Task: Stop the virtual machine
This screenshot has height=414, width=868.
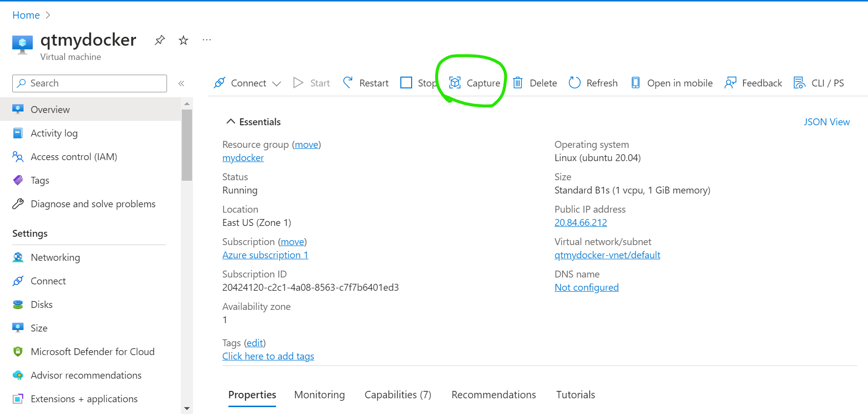Action: coord(419,83)
